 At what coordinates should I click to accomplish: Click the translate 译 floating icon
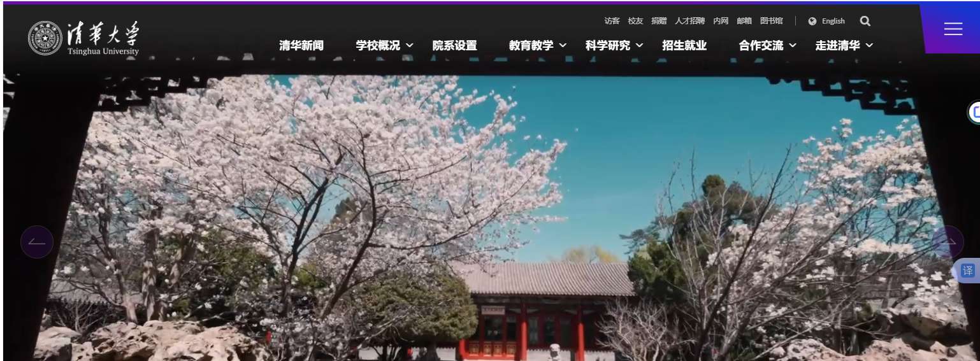pyautogui.click(x=968, y=271)
